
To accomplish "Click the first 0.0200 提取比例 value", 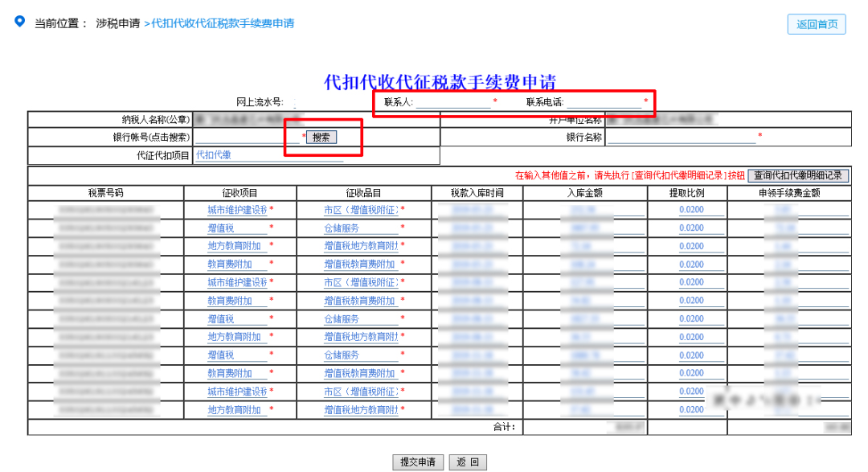I will (x=693, y=210).
